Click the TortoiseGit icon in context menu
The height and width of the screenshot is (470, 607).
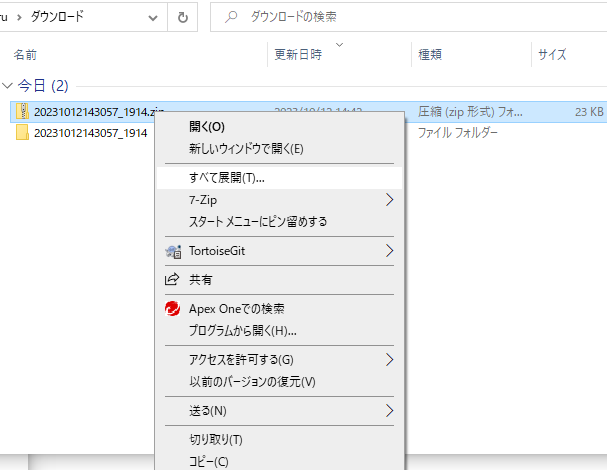(171, 251)
